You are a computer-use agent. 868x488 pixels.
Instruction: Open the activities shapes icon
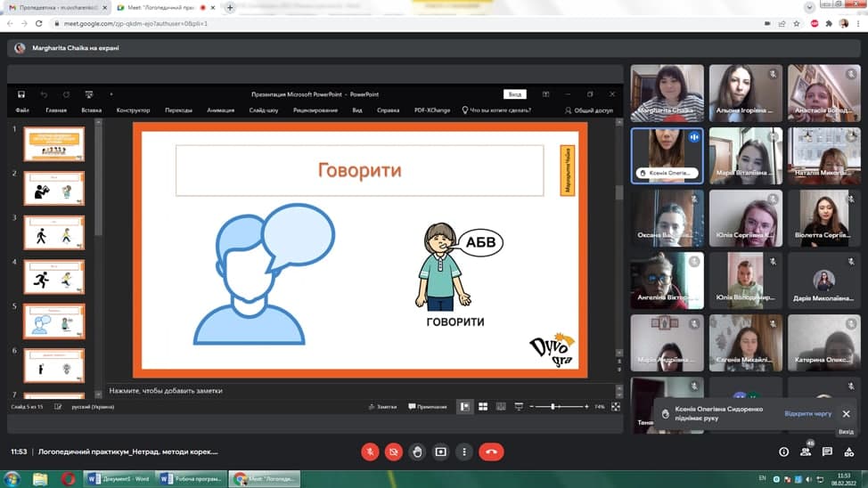[x=848, y=451]
